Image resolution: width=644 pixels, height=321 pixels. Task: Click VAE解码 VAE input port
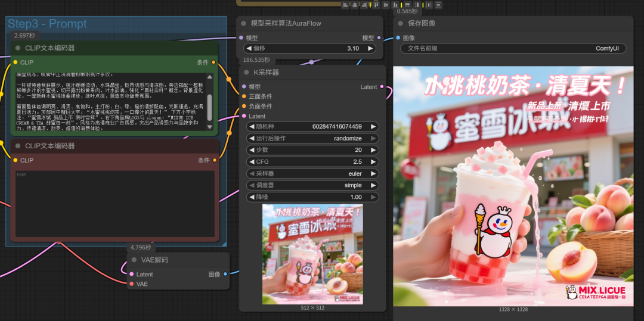(x=131, y=283)
